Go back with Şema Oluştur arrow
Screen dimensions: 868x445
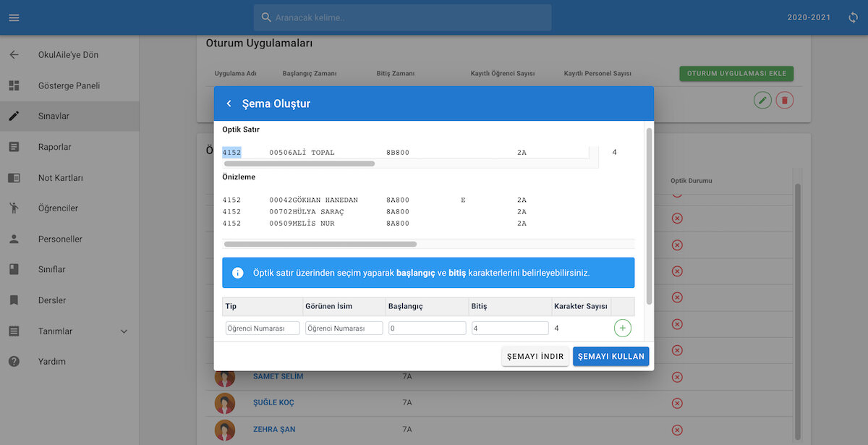point(229,103)
